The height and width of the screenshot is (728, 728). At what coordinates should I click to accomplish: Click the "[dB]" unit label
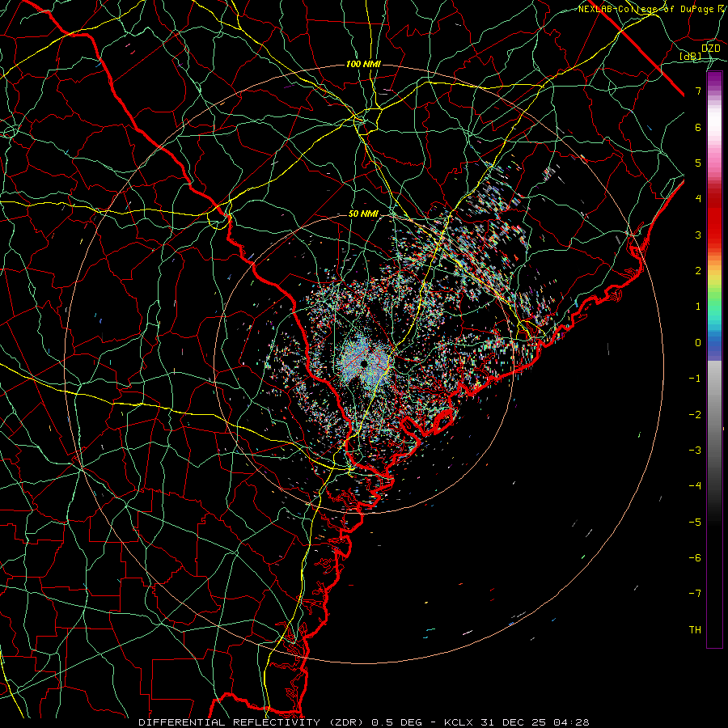tap(691, 57)
